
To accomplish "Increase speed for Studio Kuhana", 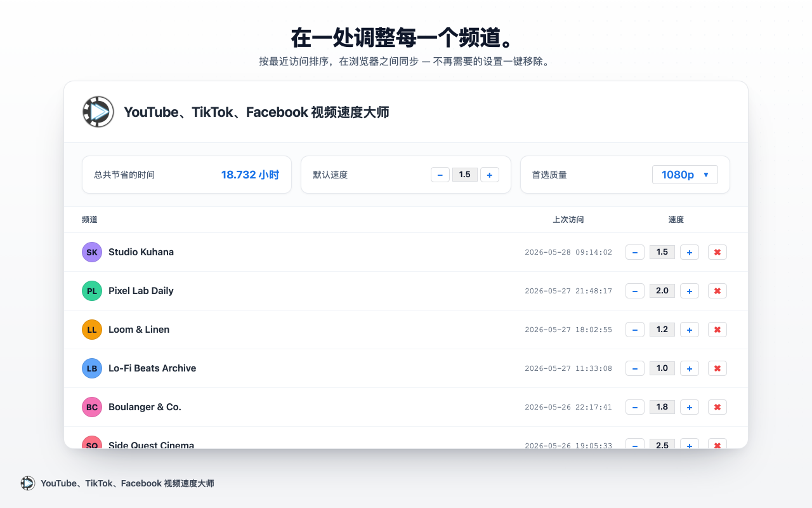I will point(690,252).
